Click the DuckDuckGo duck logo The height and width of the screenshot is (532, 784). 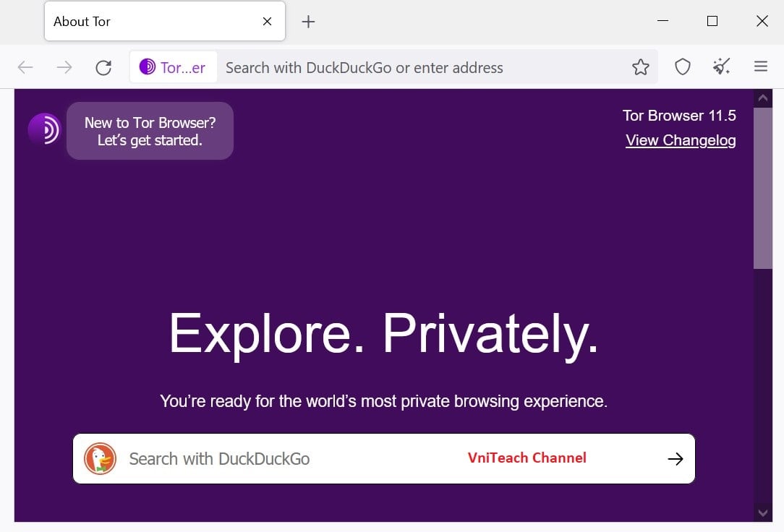click(100, 458)
